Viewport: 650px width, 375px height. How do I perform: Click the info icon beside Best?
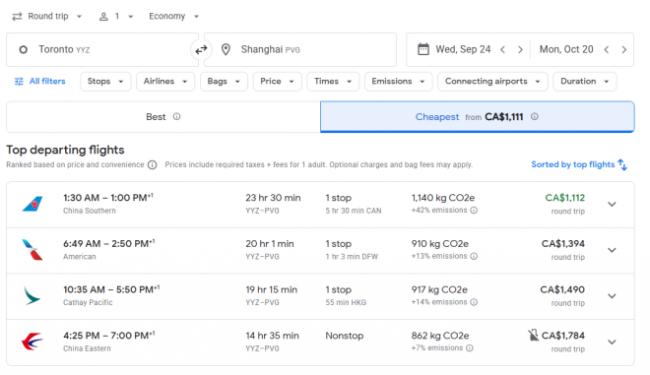[177, 116]
